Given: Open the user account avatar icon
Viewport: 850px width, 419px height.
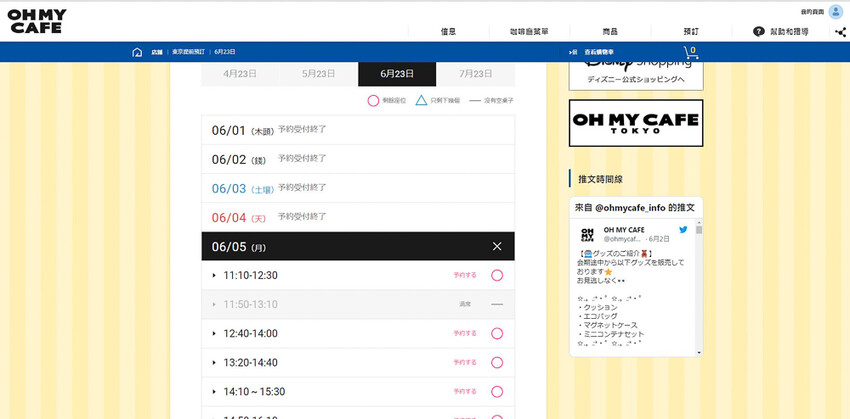Looking at the screenshot, I should click(x=836, y=11).
